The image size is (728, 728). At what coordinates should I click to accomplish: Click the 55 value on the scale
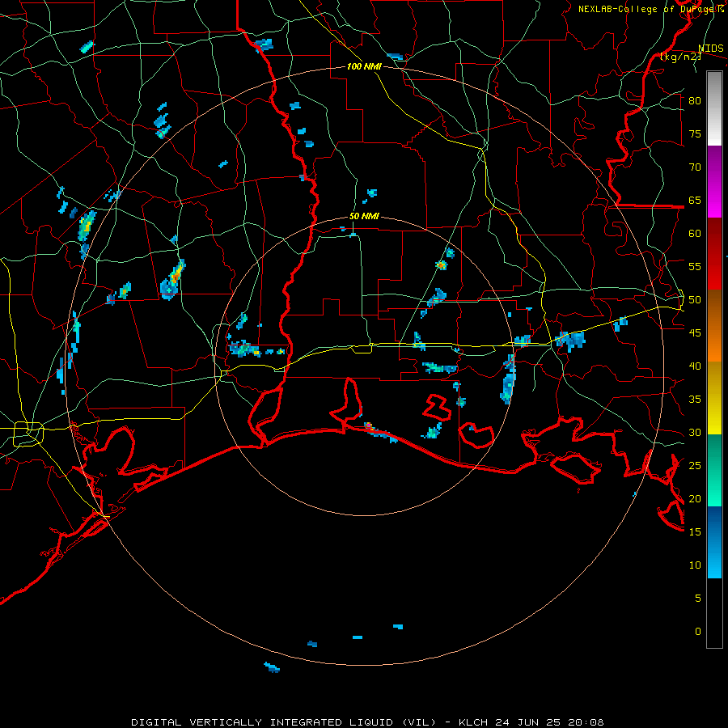click(695, 266)
